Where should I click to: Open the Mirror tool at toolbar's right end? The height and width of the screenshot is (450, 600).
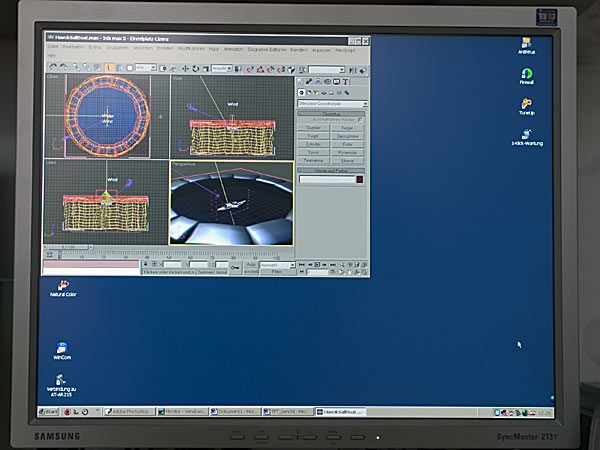(x=353, y=70)
